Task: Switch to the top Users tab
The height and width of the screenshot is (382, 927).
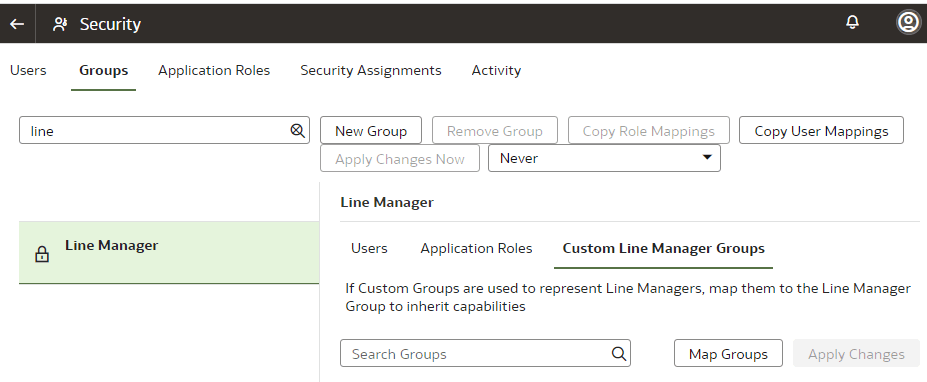Action: (28, 70)
